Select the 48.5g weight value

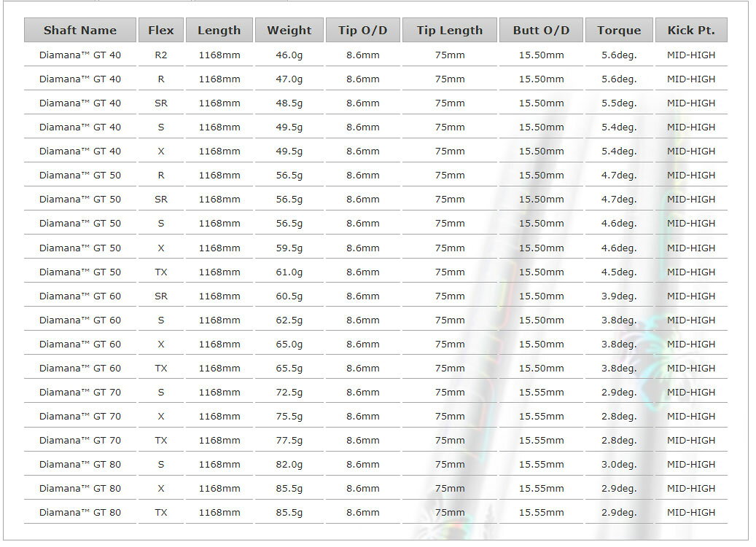tap(289, 103)
